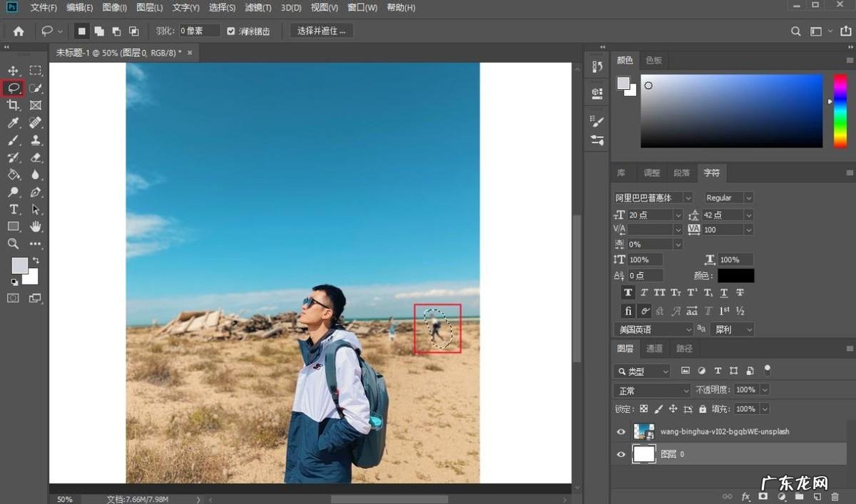Click the Home icon in options bar
Image resolution: width=856 pixels, height=504 pixels.
(19, 31)
